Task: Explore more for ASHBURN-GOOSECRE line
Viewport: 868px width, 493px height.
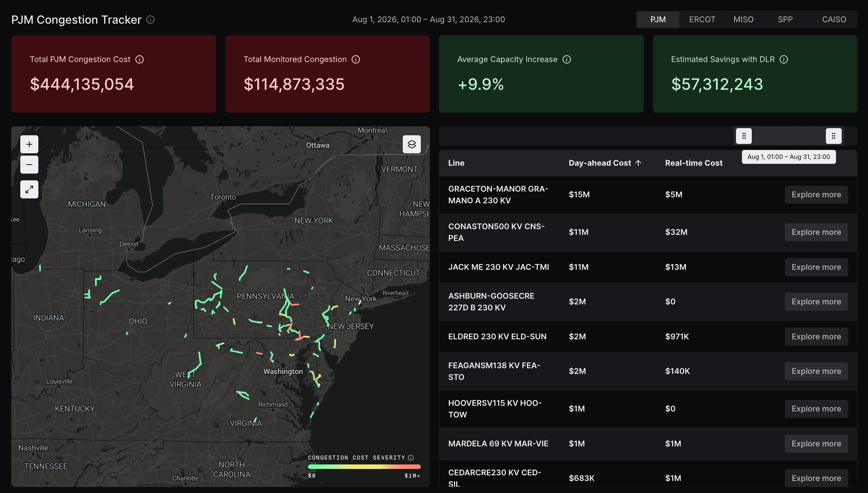Action: pyautogui.click(x=816, y=302)
